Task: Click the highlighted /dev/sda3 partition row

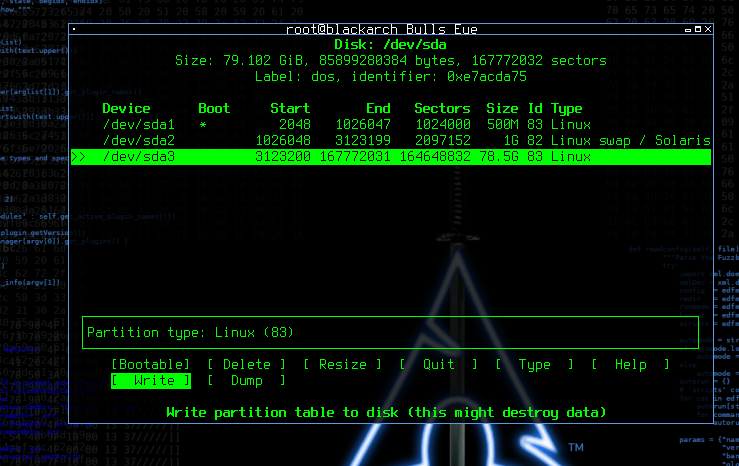Action: [391, 156]
